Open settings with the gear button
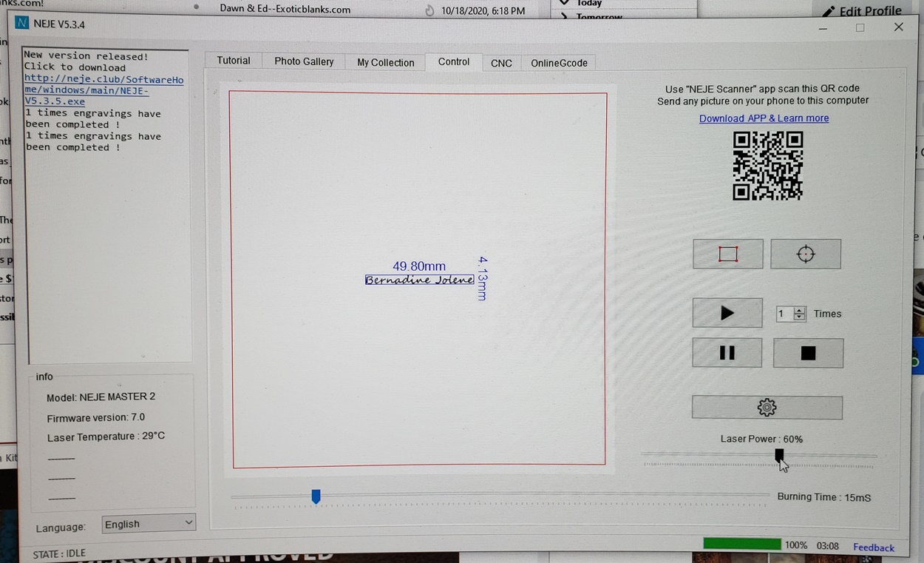 coord(767,407)
